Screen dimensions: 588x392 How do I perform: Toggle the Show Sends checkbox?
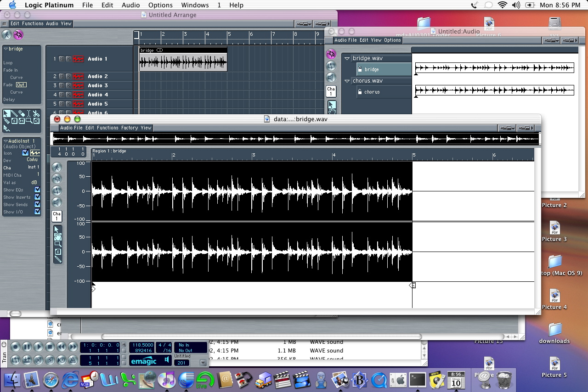pos(37,204)
